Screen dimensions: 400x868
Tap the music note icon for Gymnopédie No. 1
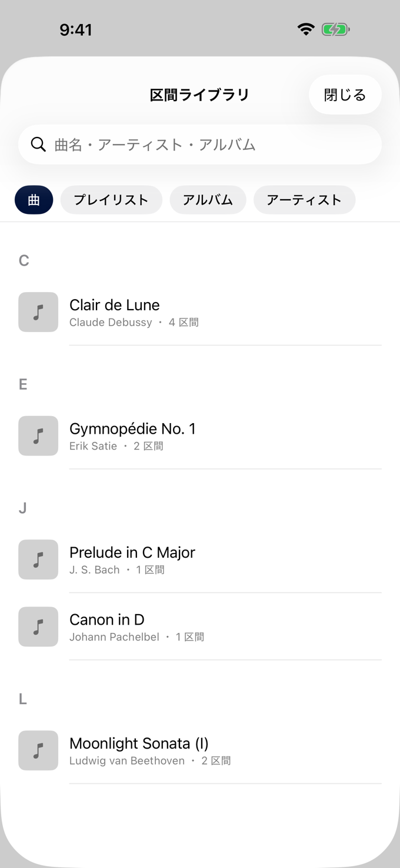pyautogui.click(x=38, y=436)
